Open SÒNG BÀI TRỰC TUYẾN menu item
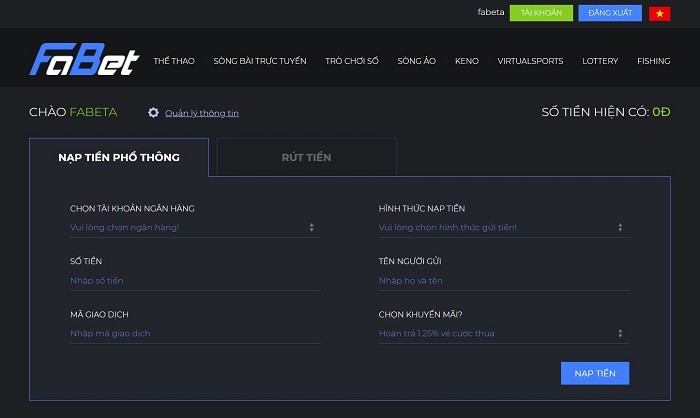The image size is (700, 418). click(260, 61)
